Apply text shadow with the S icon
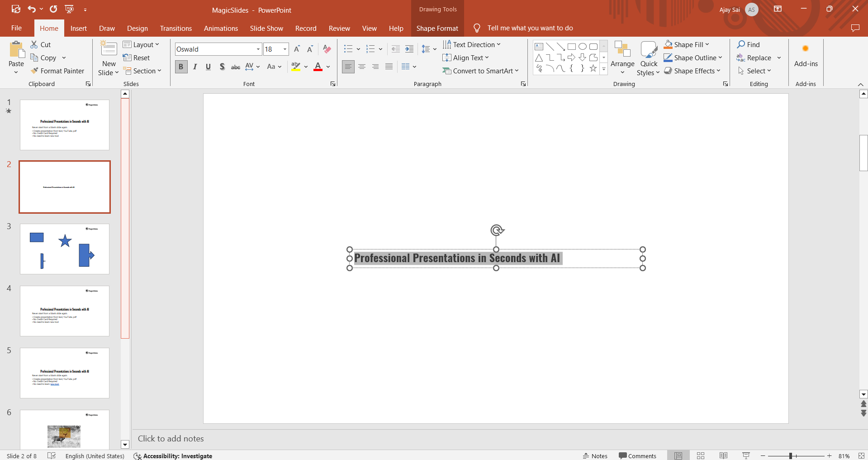This screenshot has height=460, width=868. 222,67
